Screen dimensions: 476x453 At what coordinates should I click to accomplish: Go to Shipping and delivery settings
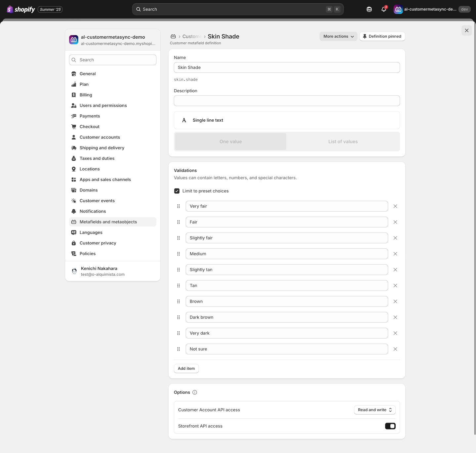click(102, 148)
